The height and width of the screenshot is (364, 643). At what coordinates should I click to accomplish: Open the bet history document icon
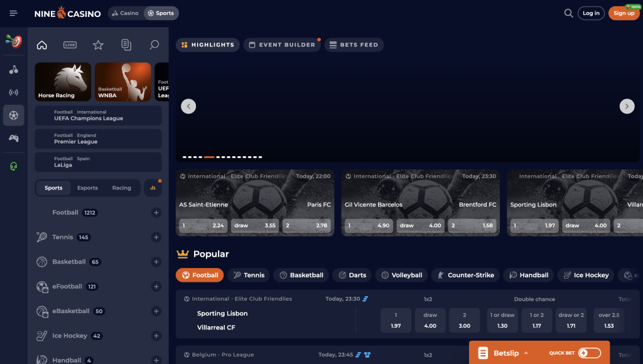126,45
